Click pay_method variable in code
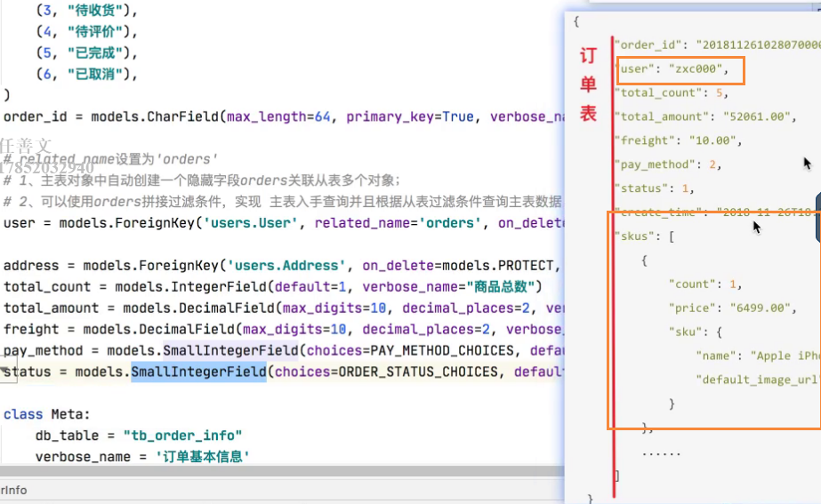This screenshot has width=821, height=504. 43,350
